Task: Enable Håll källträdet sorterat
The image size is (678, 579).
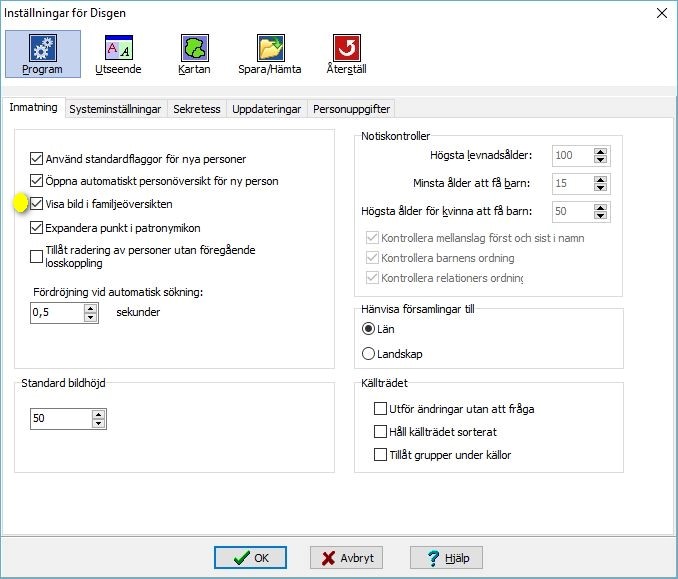Action: pos(380,432)
